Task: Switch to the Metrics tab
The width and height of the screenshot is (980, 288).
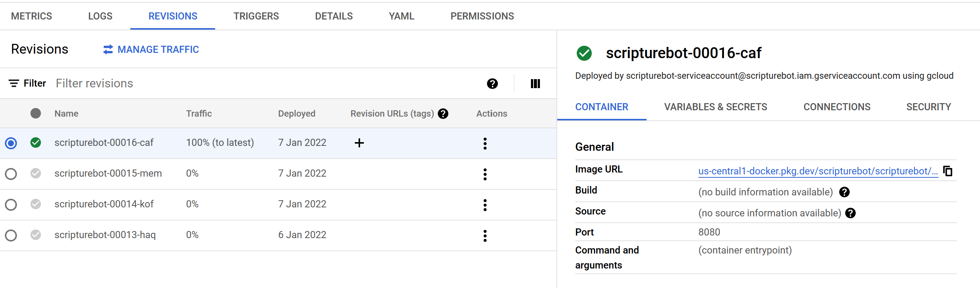Action: [x=32, y=16]
